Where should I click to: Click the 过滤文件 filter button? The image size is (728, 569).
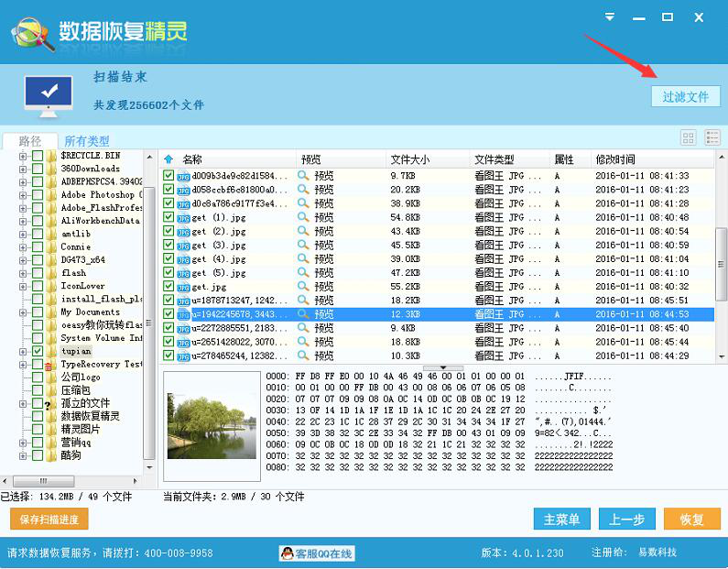686,96
